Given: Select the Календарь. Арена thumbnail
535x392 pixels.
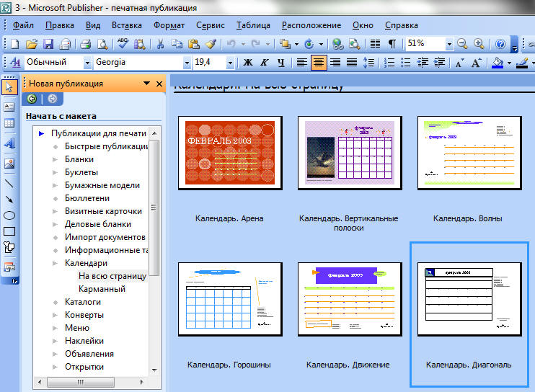Looking at the screenshot, I should (230, 153).
